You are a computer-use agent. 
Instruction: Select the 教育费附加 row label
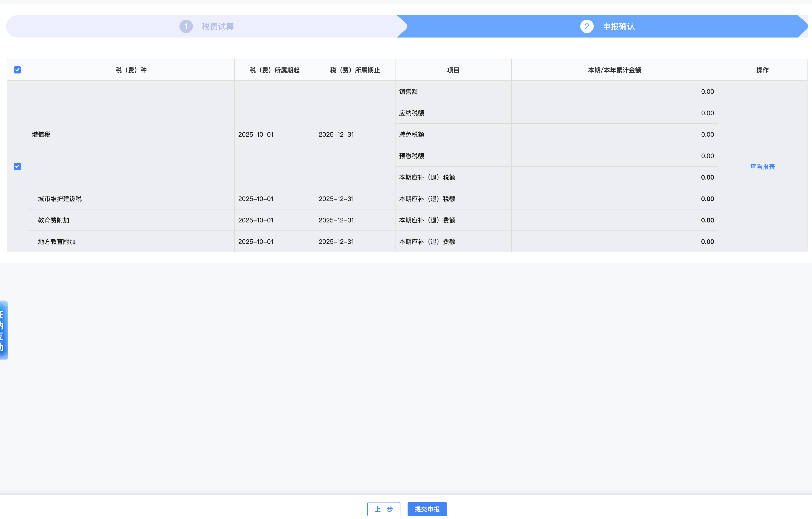(54, 220)
